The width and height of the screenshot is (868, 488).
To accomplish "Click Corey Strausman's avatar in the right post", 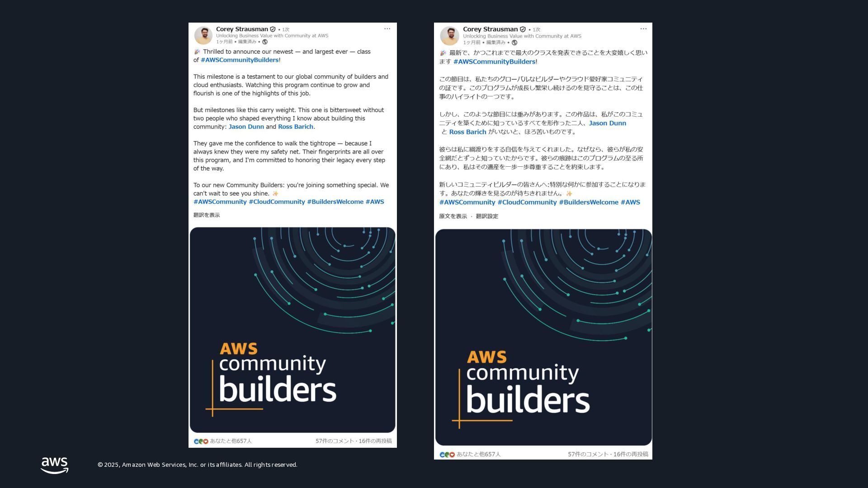I will [x=450, y=36].
